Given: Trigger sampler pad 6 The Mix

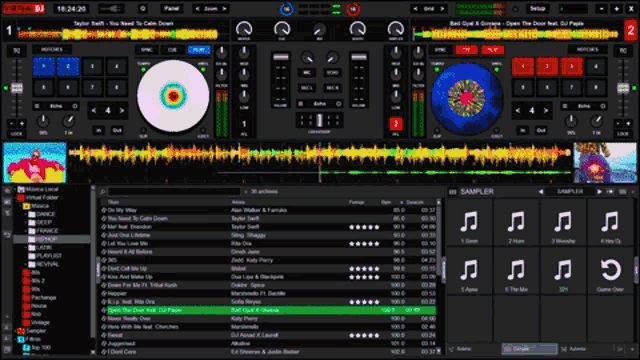Looking at the screenshot, I should [516, 272].
